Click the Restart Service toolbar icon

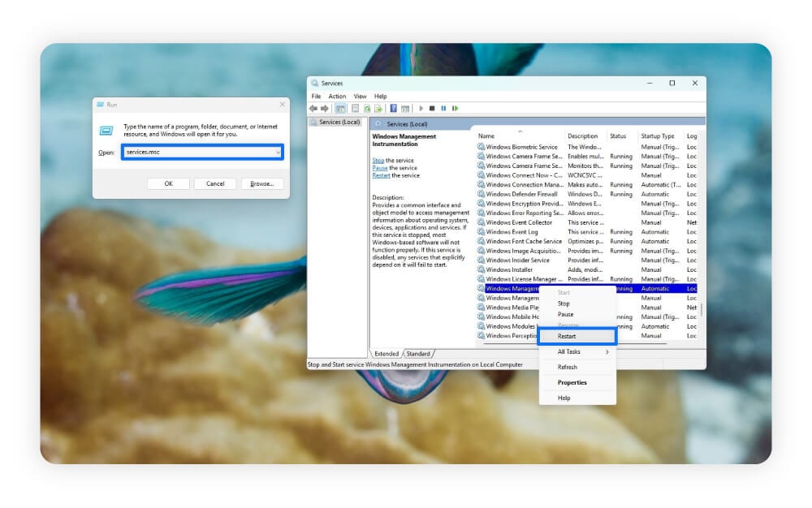point(456,109)
